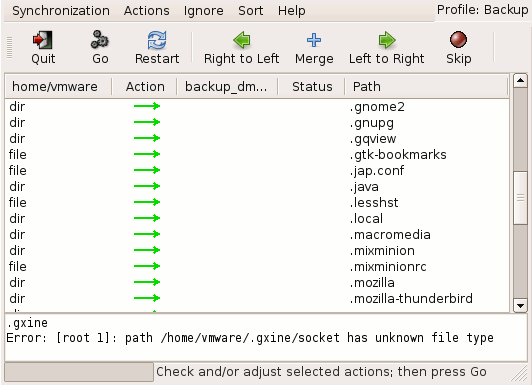This screenshot has width=532, height=385.
Task: Click the red Skip icon
Action: click(458, 39)
